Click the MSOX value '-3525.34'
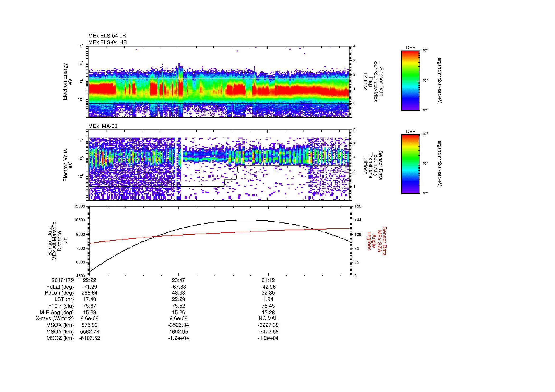The width and height of the screenshot is (555, 392). click(x=179, y=325)
